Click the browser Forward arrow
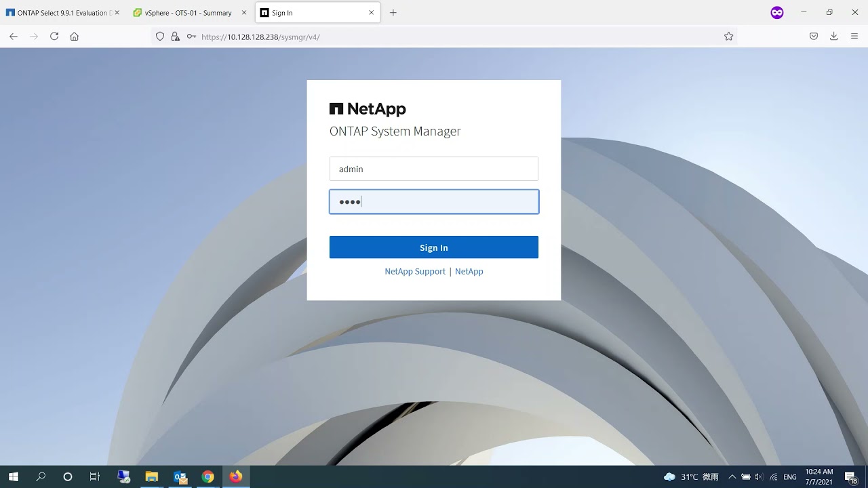Screen dimensions: 868x488 34,37
